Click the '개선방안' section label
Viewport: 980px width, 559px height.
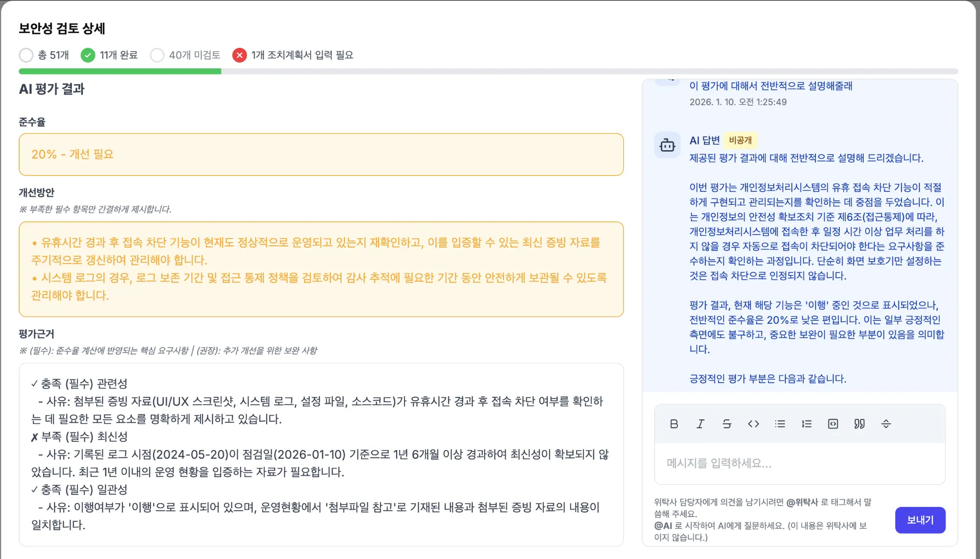pyautogui.click(x=36, y=192)
